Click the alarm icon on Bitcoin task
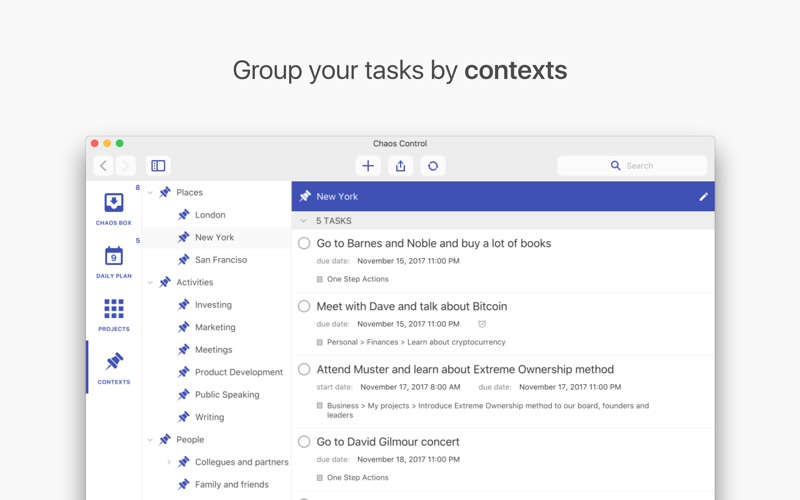This screenshot has height=500, width=800. (482, 324)
